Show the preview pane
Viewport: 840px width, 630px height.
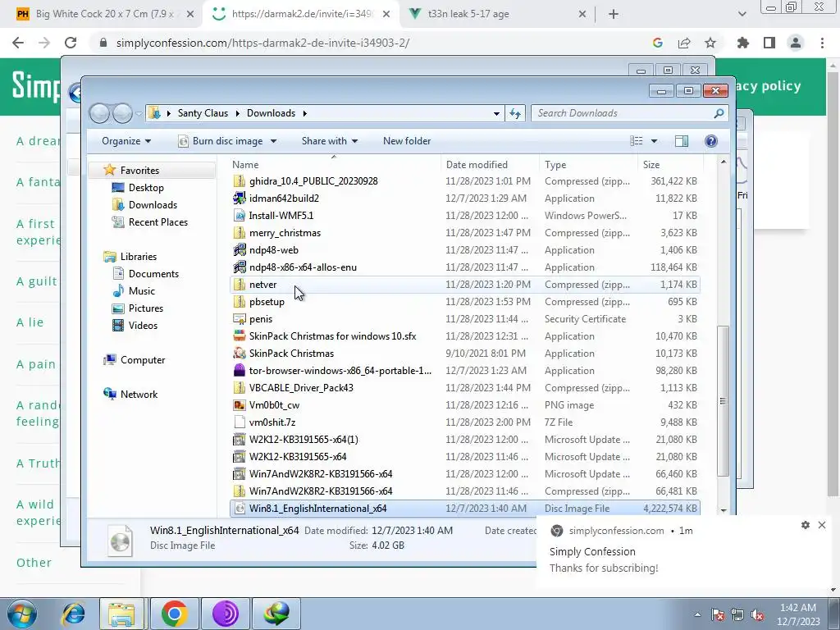pos(682,141)
